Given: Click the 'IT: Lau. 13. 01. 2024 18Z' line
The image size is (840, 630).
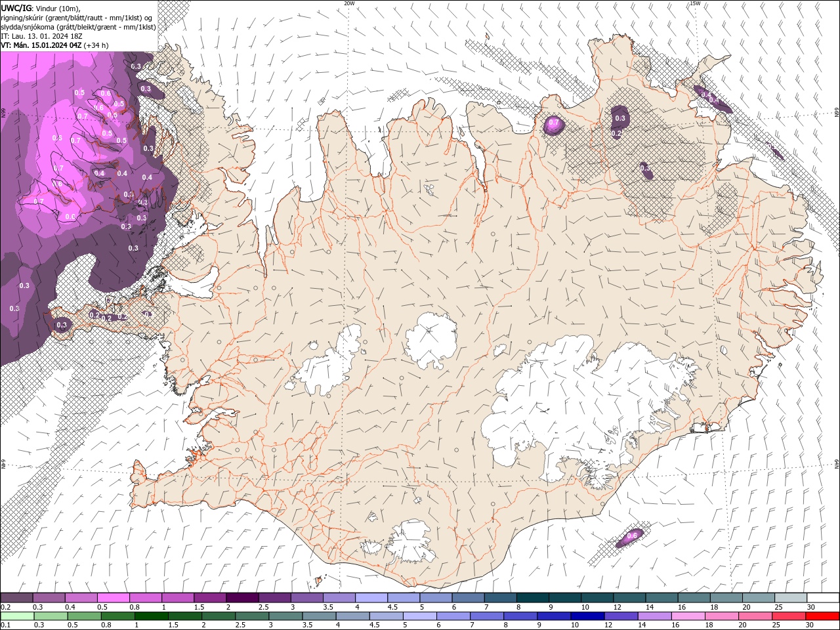Looking at the screenshot, I should tap(41, 36).
